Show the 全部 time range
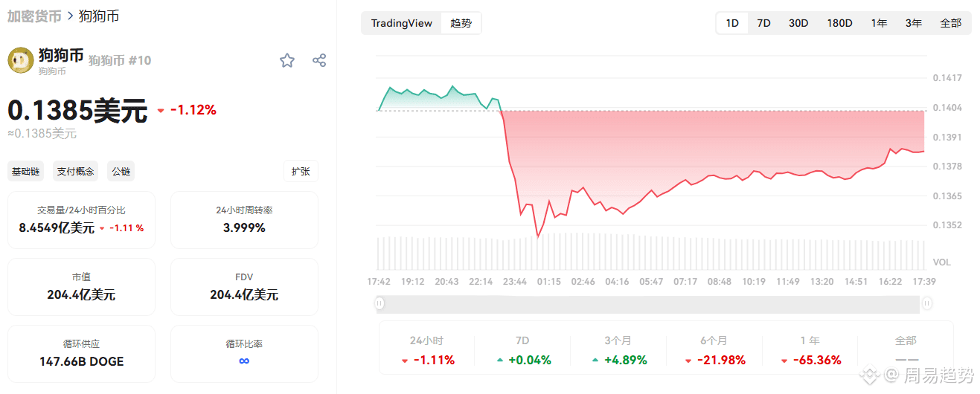 pos(950,23)
